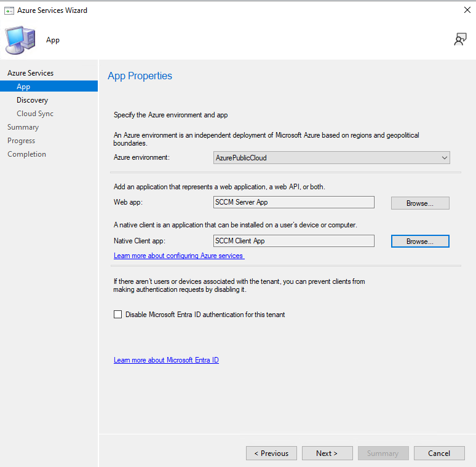Close the Azure Services Wizard window
This screenshot has width=476, height=467.
click(466, 10)
